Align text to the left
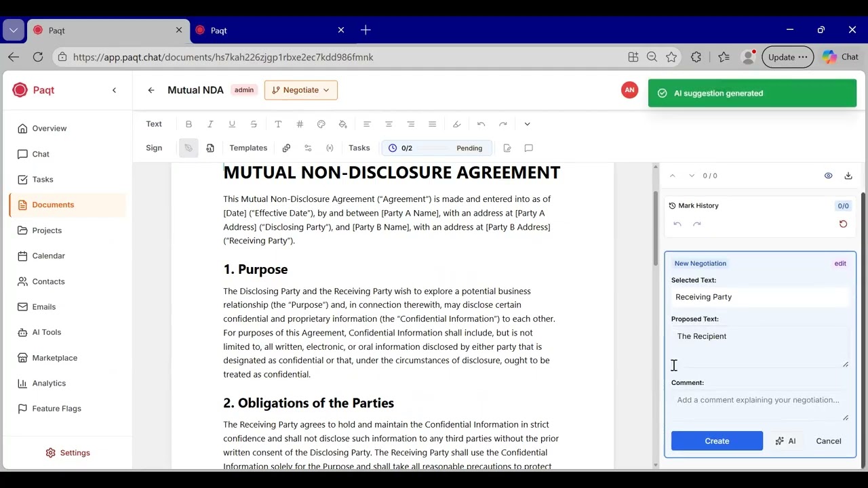This screenshot has height=488, width=868. [367, 124]
